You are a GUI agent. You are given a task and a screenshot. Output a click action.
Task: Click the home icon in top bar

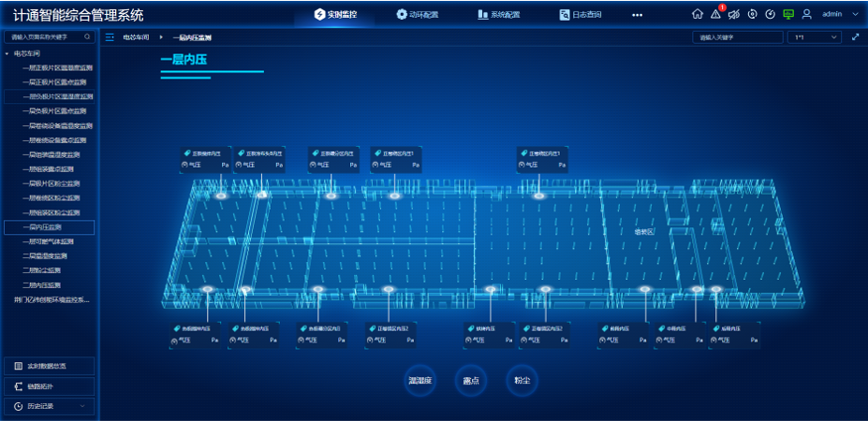[697, 14]
